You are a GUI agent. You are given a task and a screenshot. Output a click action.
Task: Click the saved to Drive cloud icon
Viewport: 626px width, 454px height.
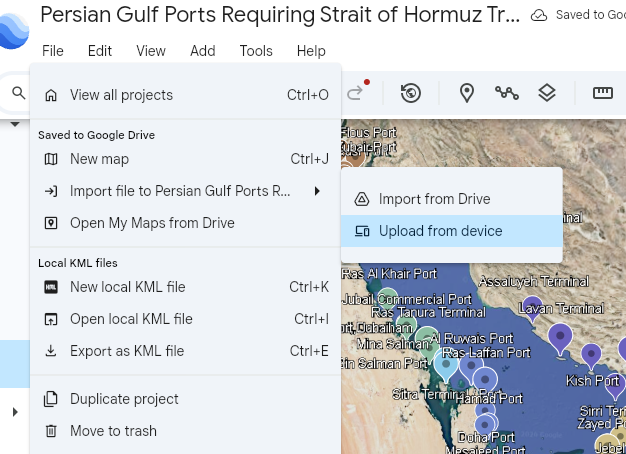click(539, 15)
